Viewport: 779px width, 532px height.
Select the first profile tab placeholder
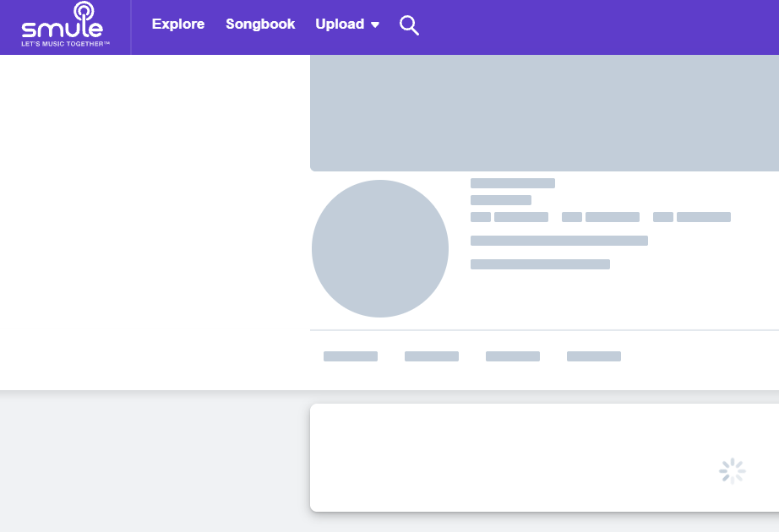pyautogui.click(x=351, y=356)
